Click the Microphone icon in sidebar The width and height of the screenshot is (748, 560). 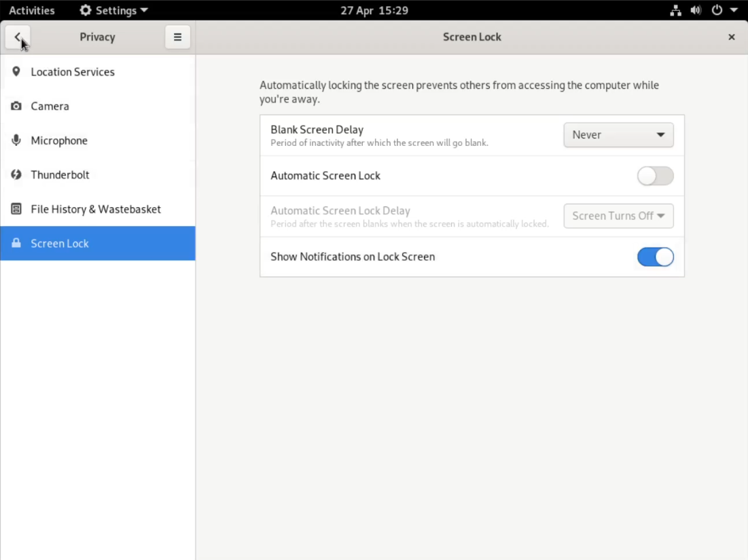coord(16,141)
